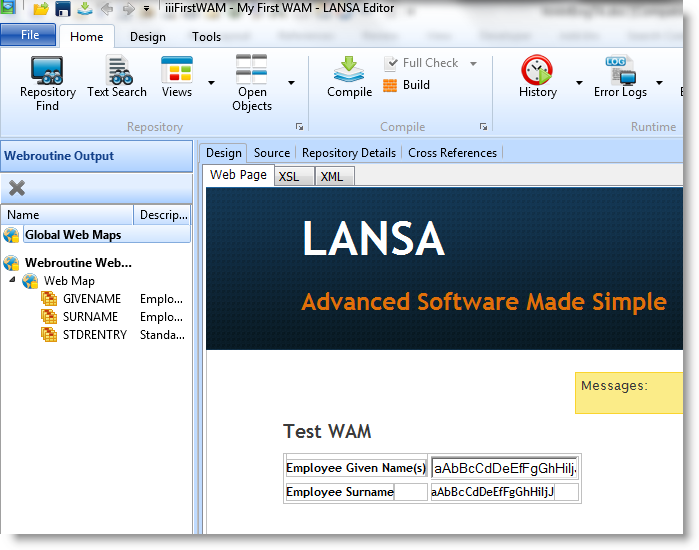Viewport: 699px width, 550px height.
Task: Open the Repository Find tool
Action: 47,83
